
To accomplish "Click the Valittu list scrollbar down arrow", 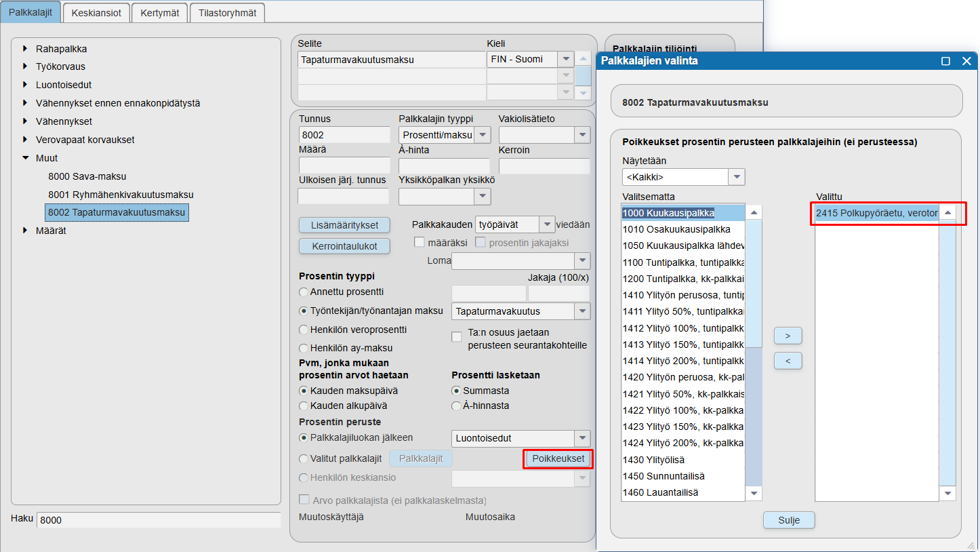I will pos(947,493).
